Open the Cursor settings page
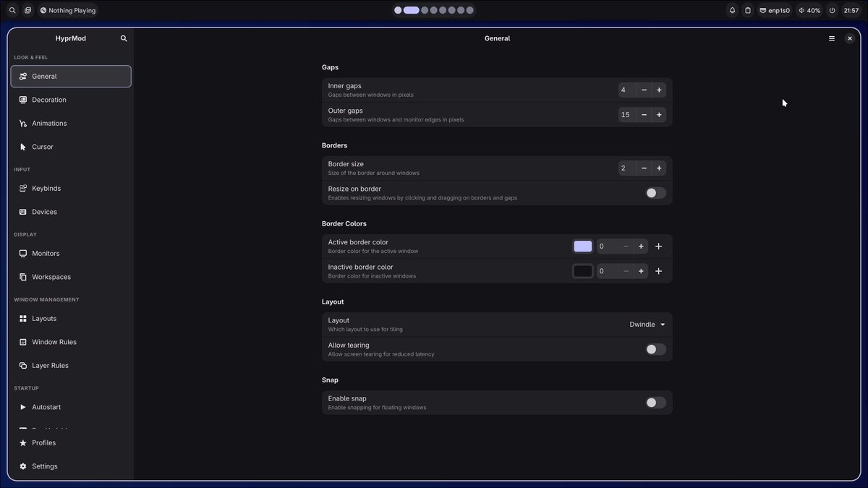The image size is (868, 488). 71,147
